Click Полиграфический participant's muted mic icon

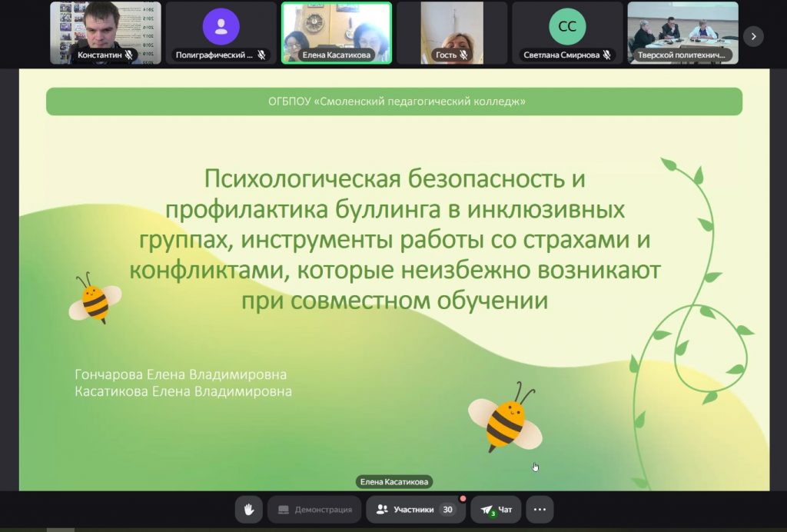point(261,55)
